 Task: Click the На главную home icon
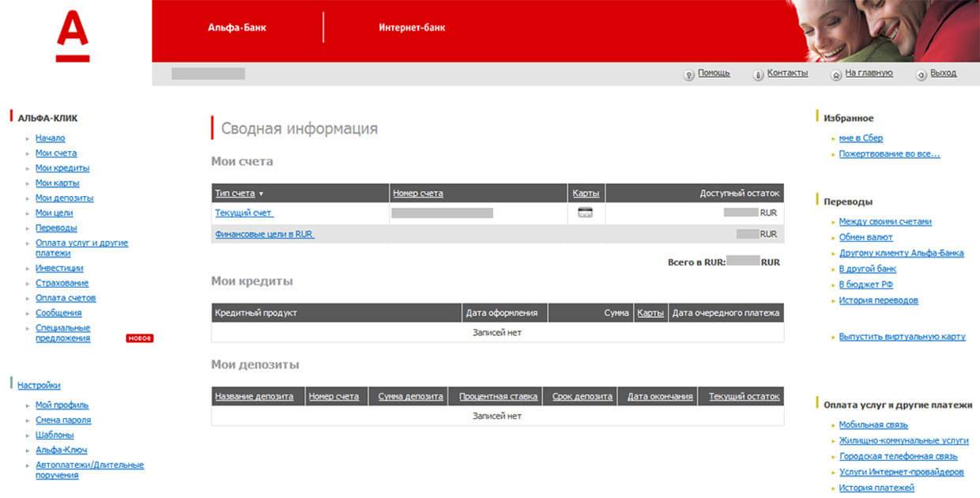[x=836, y=74]
